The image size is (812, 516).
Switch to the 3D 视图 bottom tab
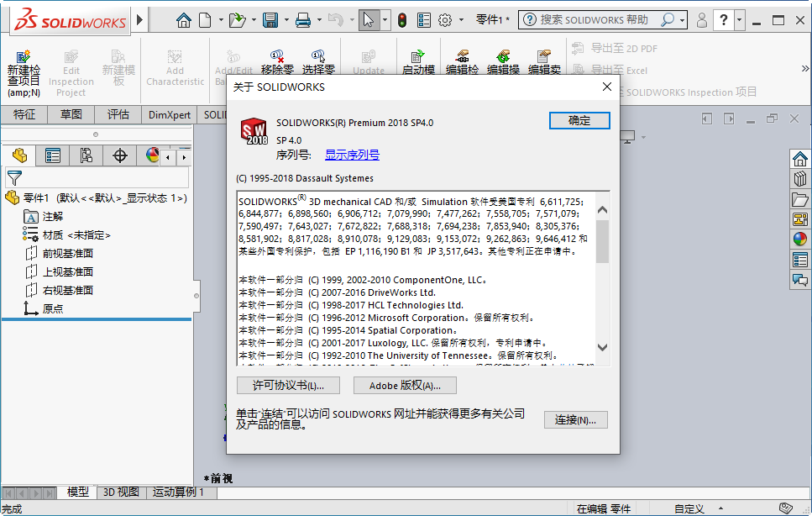point(121,492)
